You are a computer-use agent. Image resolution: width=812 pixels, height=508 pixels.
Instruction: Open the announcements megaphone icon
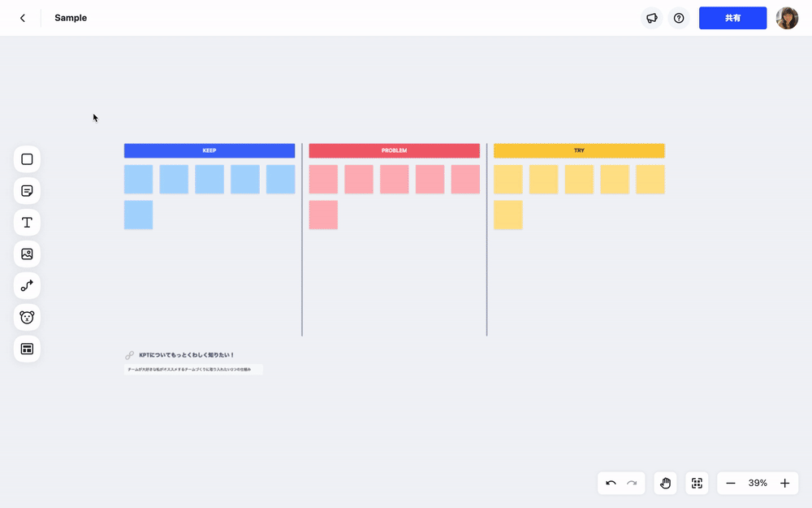pyautogui.click(x=651, y=18)
